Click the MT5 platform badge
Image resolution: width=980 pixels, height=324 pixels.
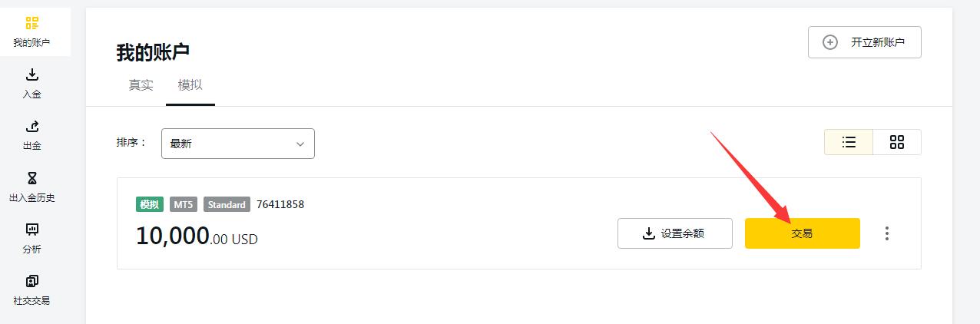(x=184, y=205)
